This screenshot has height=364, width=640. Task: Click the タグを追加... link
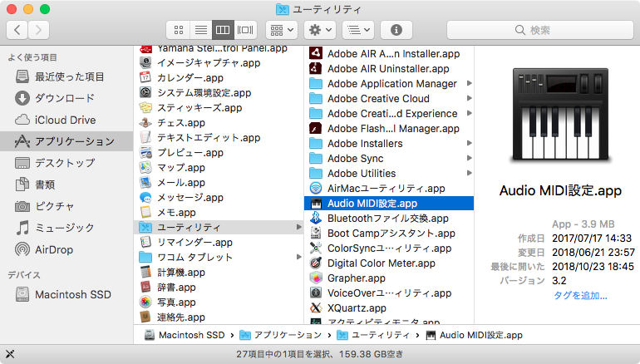pyautogui.click(x=580, y=296)
